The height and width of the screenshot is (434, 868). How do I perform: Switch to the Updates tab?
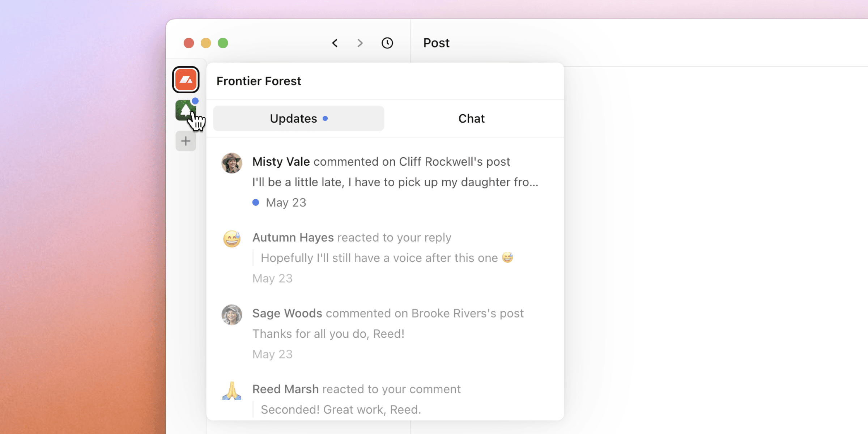(x=299, y=118)
